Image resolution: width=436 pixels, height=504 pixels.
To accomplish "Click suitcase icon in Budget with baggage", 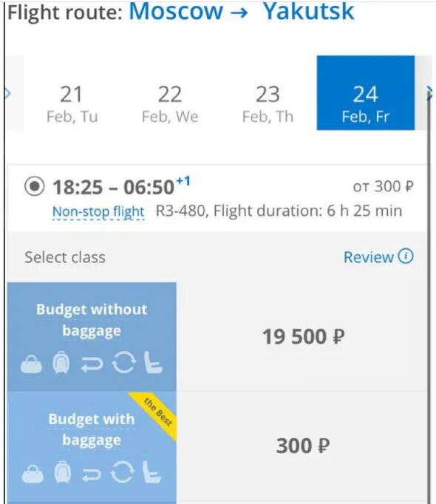I will click(x=62, y=472).
